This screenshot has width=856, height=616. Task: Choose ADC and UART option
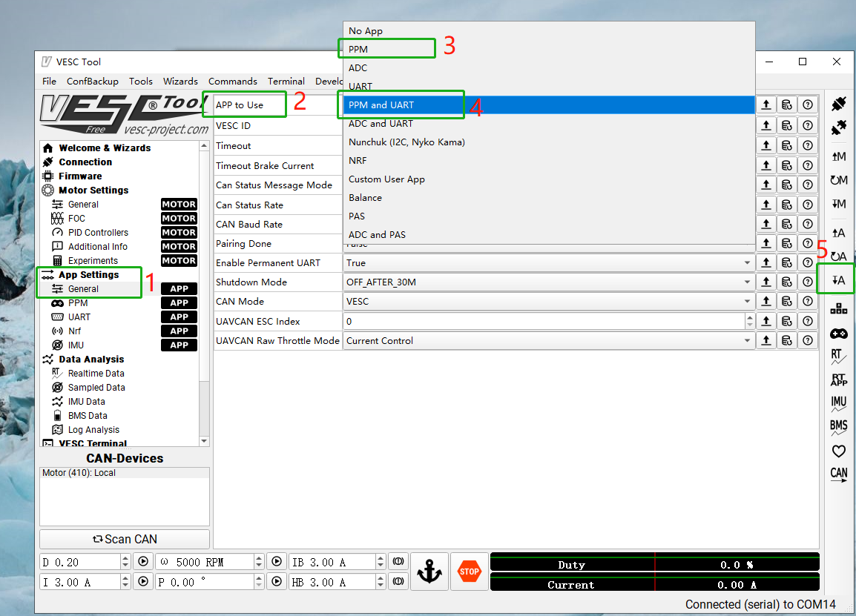pos(549,123)
